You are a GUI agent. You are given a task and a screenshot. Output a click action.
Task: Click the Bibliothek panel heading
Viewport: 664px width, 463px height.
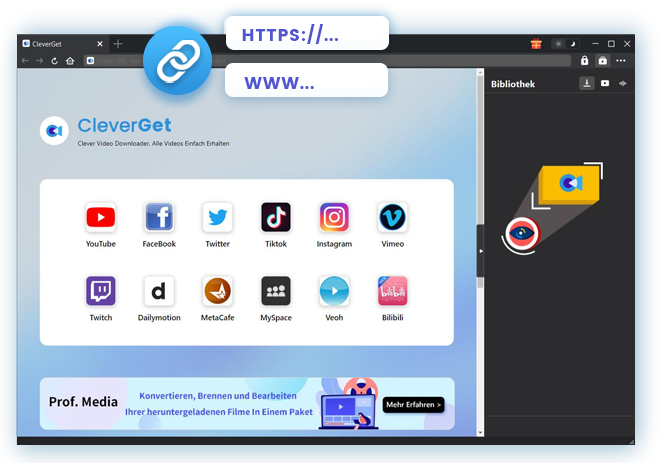pyautogui.click(x=513, y=84)
